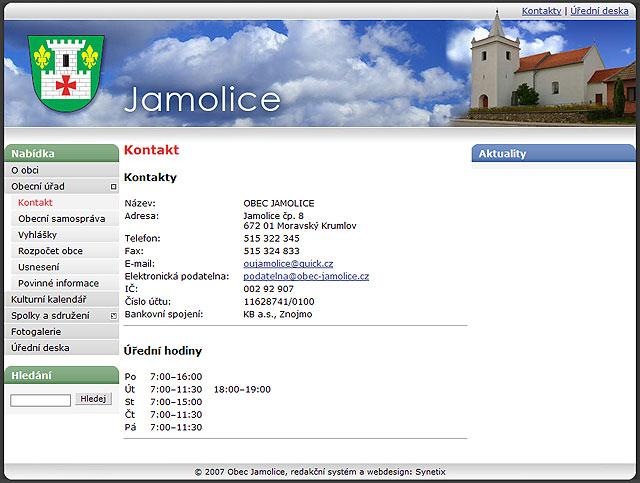The height and width of the screenshot is (483, 640).
Task: Open Vyhlášky in the sidebar
Action: 38,235
